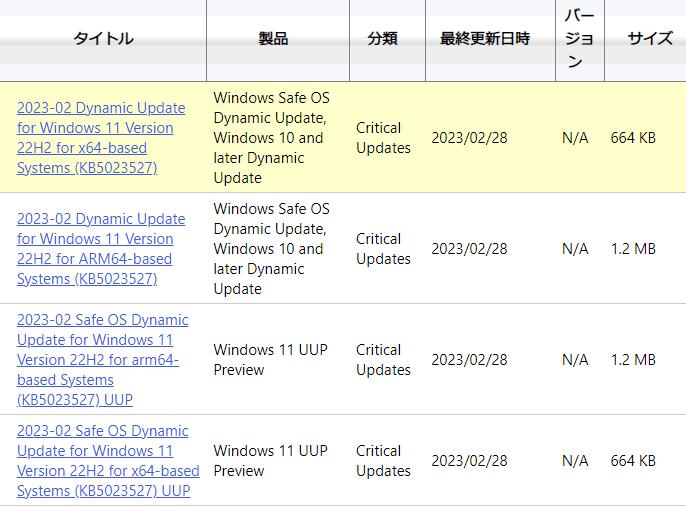Click date 2023/02/28 in the arm64 UUP row
Screen dimensions: 686x507
pos(469,360)
